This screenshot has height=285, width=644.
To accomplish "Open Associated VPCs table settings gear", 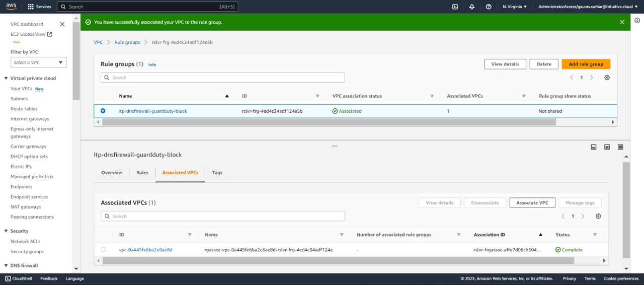I will [x=598, y=216].
